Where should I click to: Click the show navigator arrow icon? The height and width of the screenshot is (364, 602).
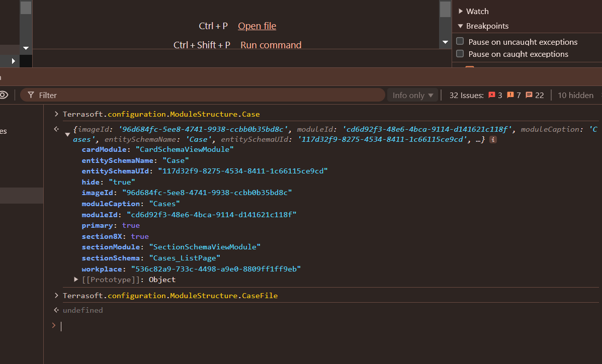14,61
